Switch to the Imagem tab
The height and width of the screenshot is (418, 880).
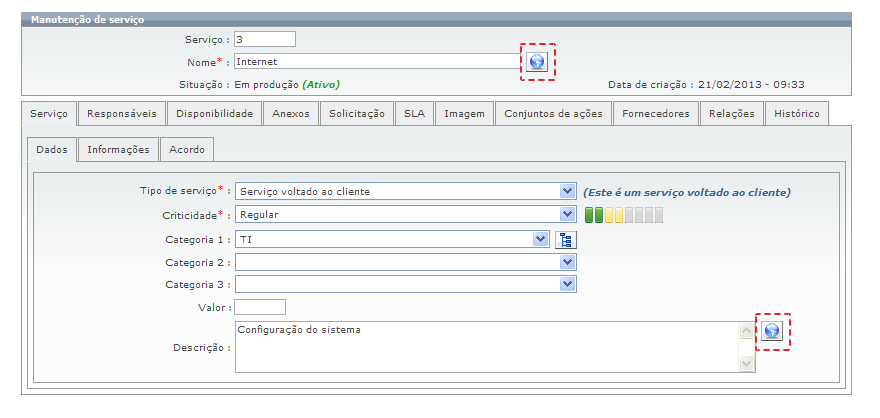464,114
